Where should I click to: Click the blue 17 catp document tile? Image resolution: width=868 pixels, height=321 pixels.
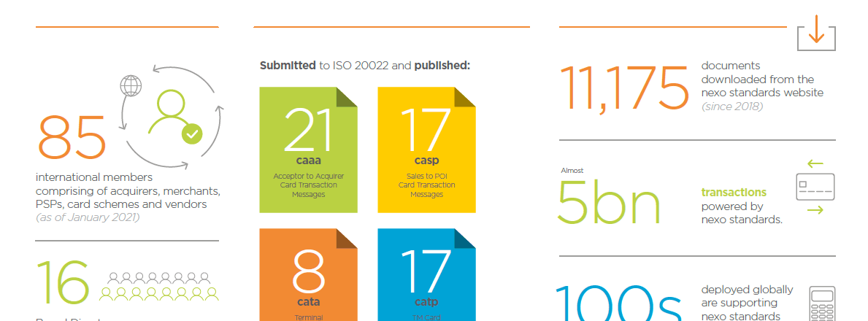pyautogui.click(x=427, y=274)
